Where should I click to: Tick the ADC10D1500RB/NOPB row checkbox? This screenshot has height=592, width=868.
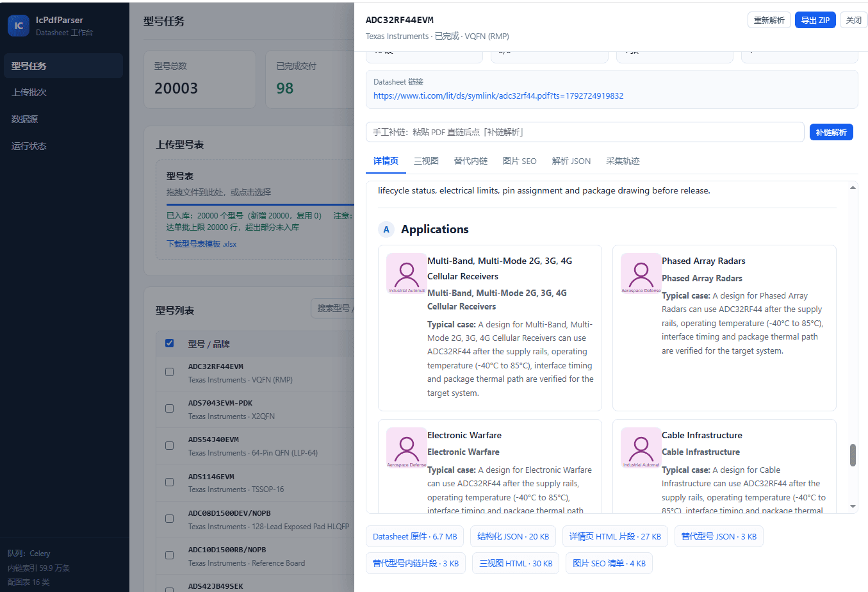click(170, 555)
